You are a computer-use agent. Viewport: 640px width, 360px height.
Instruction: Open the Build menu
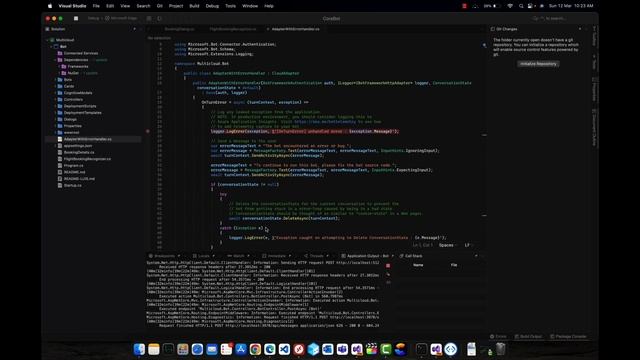[x=194, y=6]
